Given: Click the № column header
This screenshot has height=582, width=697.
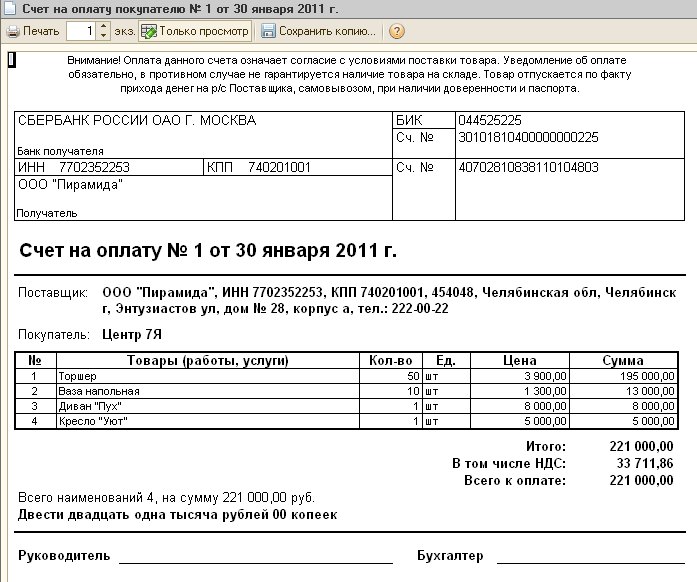Looking at the screenshot, I should coord(35,360).
